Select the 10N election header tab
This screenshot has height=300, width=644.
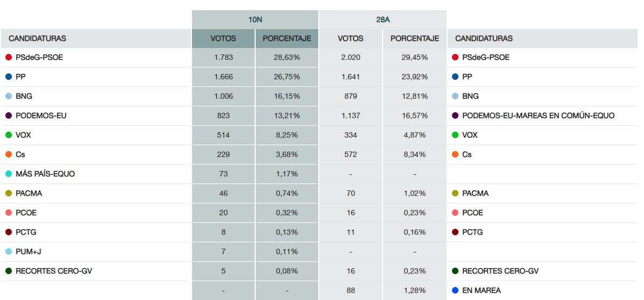255,19
